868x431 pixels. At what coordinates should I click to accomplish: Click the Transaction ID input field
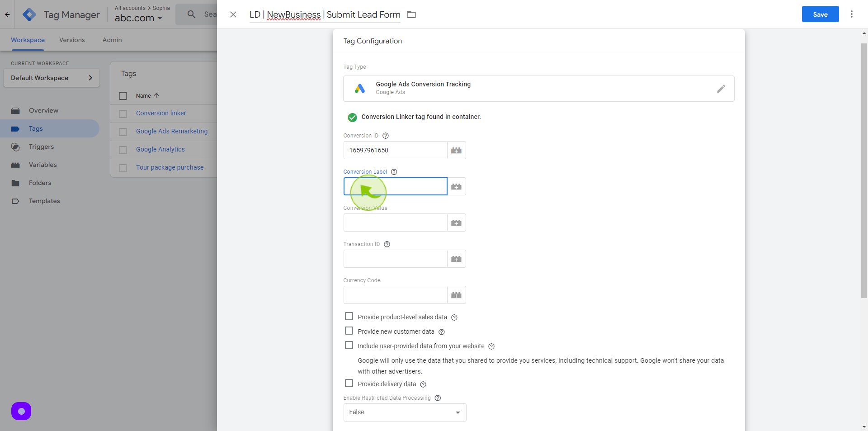click(x=396, y=259)
